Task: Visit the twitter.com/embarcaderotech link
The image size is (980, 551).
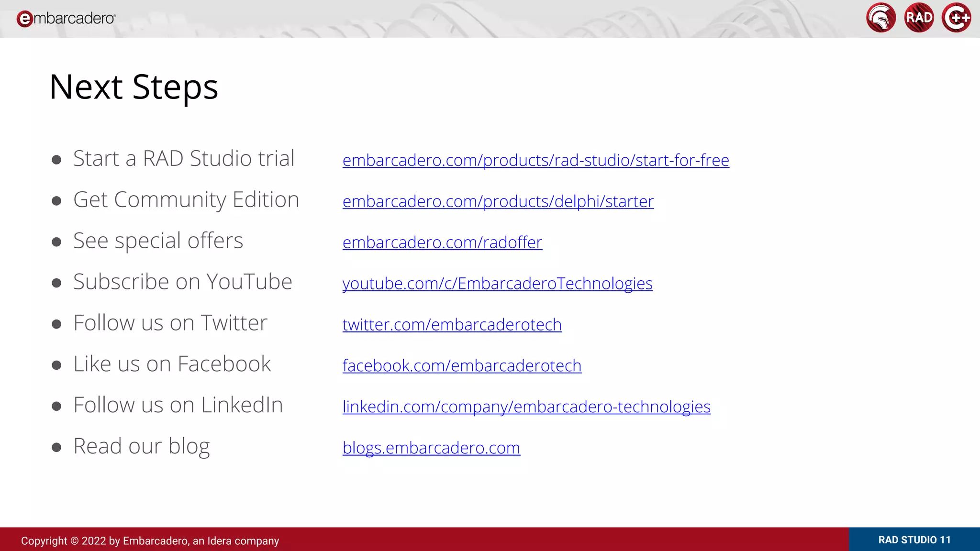Action: tap(452, 325)
